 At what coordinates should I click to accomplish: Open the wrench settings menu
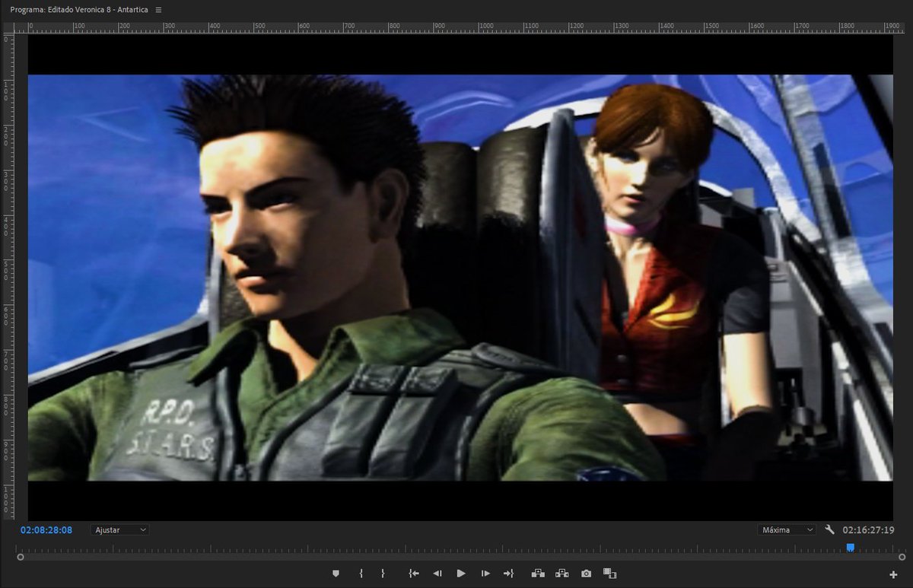click(830, 529)
